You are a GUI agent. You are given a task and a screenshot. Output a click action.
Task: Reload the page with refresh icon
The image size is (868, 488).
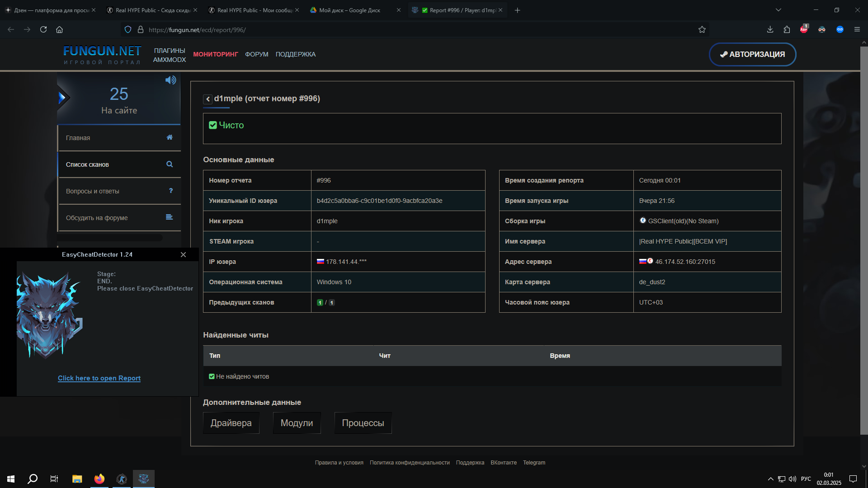coord(43,30)
